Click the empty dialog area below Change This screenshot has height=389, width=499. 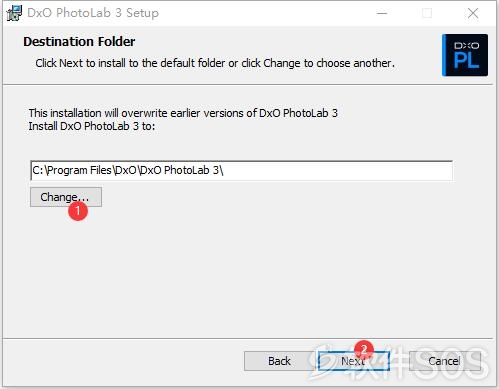click(247, 273)
